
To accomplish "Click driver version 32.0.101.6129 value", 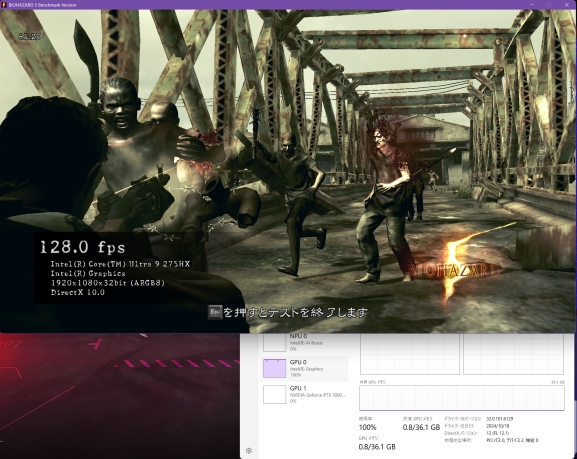I will pos(500,419).
